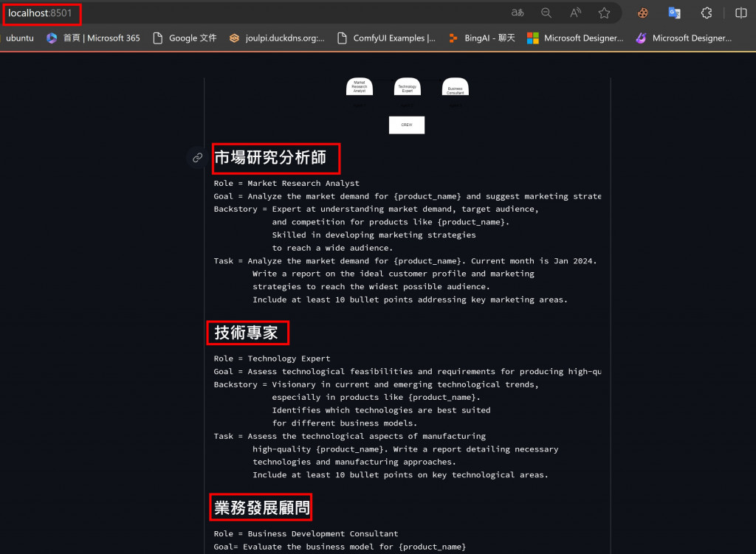Add page to favorites with star icon
Image resolution: width=756 pixels, height=554 pixels.
[604, 13]
